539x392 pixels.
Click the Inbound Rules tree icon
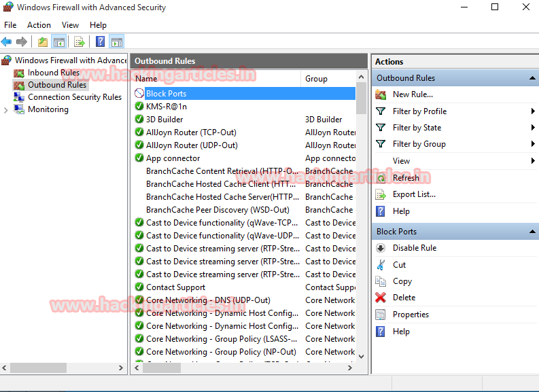click(19, 73)
